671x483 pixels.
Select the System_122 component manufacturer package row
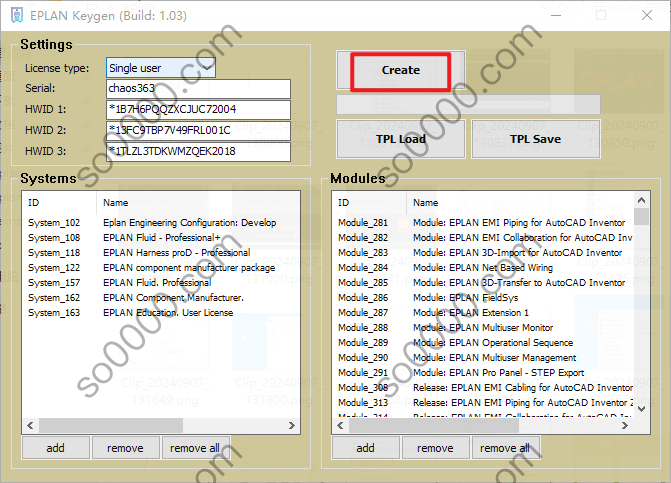161,268
